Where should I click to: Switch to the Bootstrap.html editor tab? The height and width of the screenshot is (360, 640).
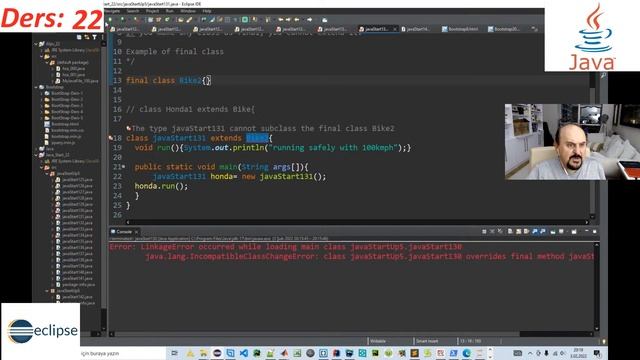(x=460, y=29)
